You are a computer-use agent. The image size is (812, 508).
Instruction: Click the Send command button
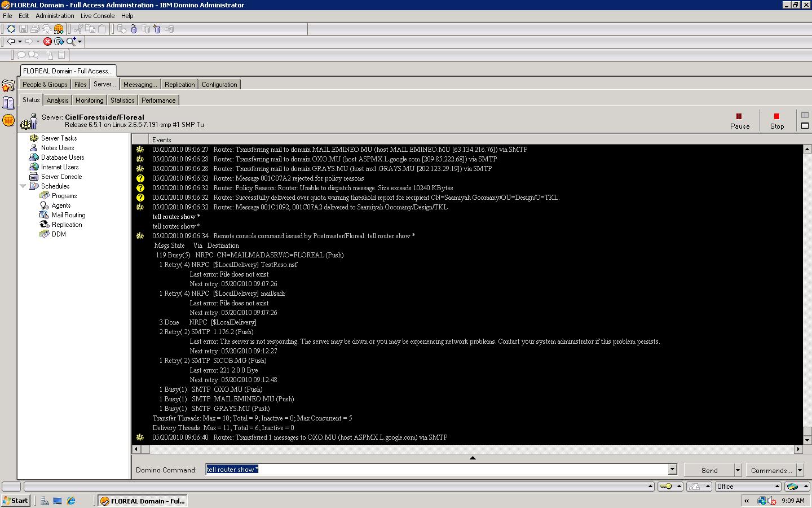coord(709,470)
